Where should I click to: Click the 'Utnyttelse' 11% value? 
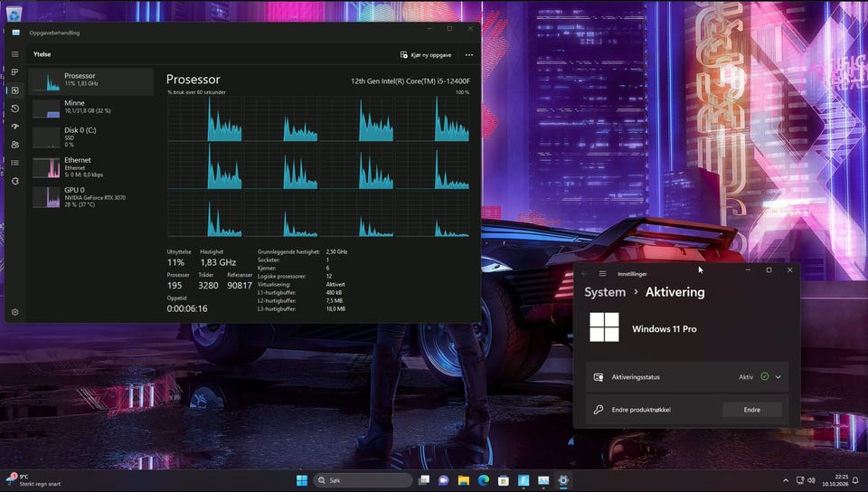click(x=175, y=262)
